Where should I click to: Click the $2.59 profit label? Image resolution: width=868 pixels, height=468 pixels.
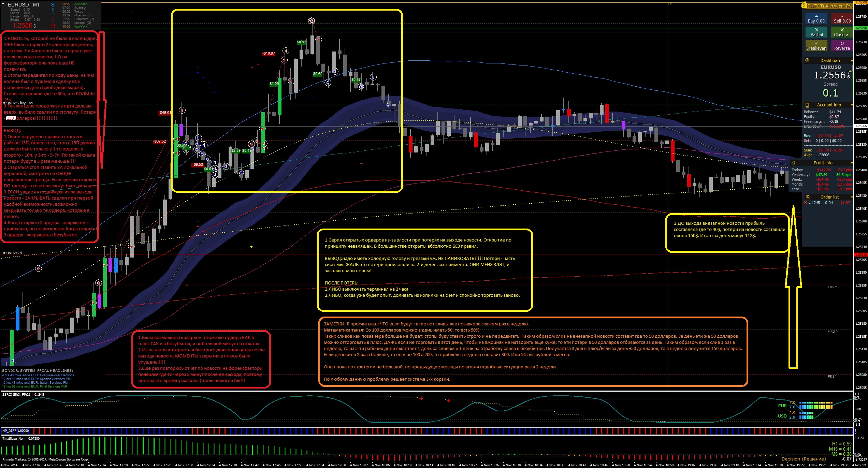pos(236,150)
